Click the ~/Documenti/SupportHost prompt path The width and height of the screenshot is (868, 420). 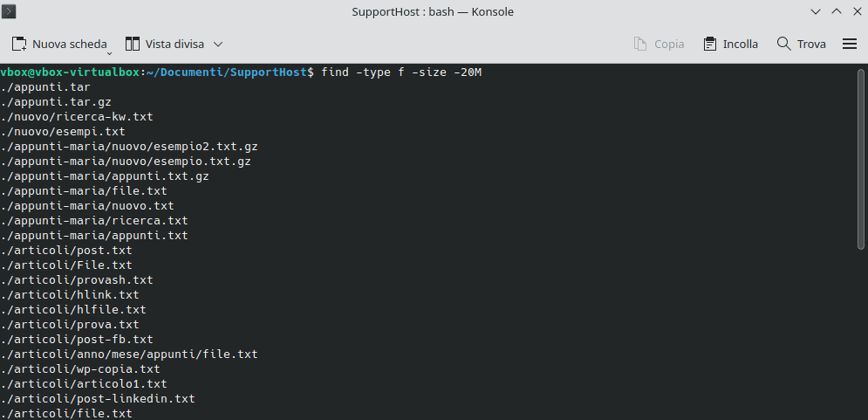[228, 72]
